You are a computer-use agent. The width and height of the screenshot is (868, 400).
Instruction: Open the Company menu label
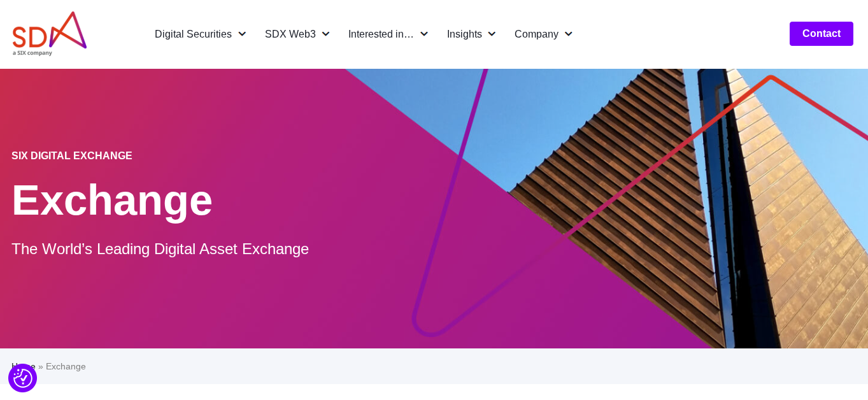point(536,34)
